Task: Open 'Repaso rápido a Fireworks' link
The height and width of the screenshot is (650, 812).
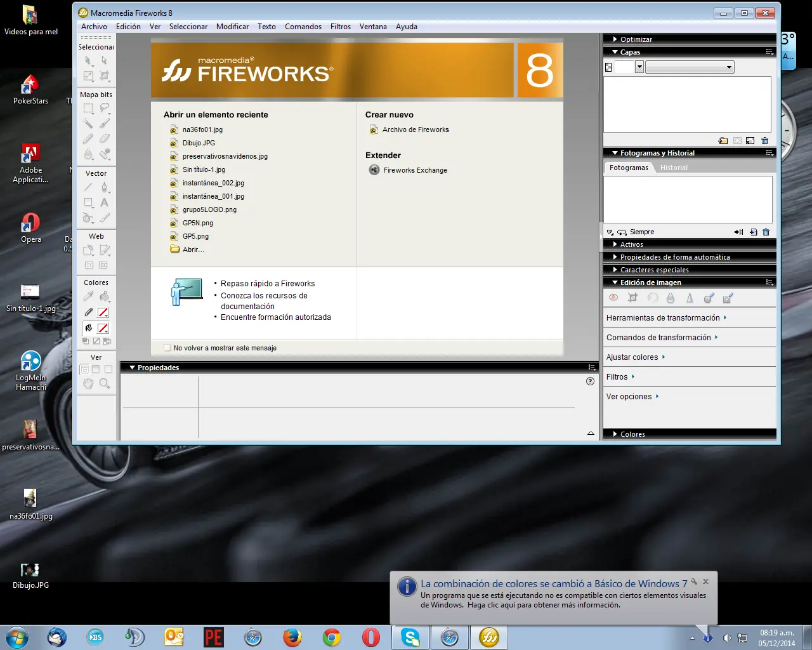Action: pos(268,284)
